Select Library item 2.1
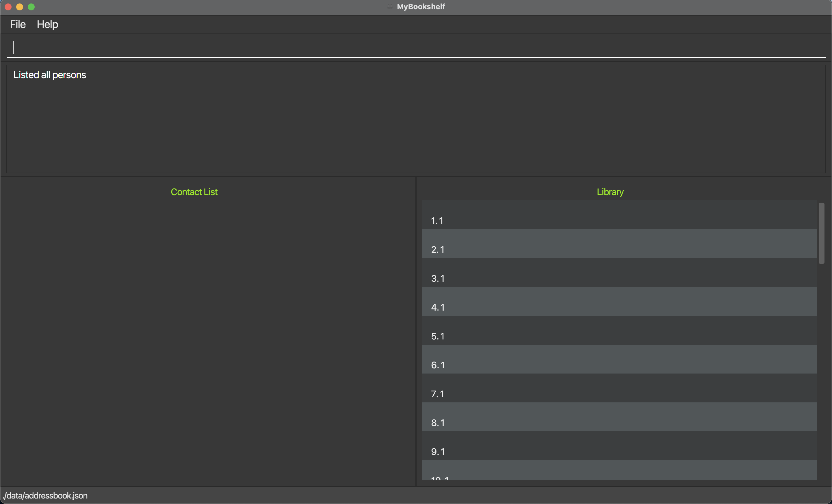This screenshot has height=504, width=832. pyautogui.click(x=619, y=244)
